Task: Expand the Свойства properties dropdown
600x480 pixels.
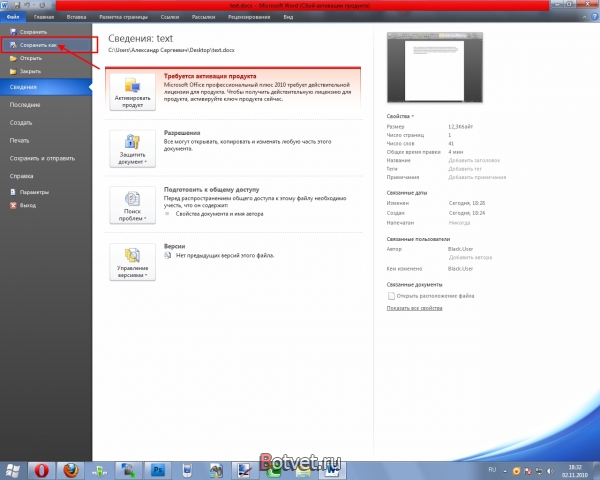Action: point(400,116)
